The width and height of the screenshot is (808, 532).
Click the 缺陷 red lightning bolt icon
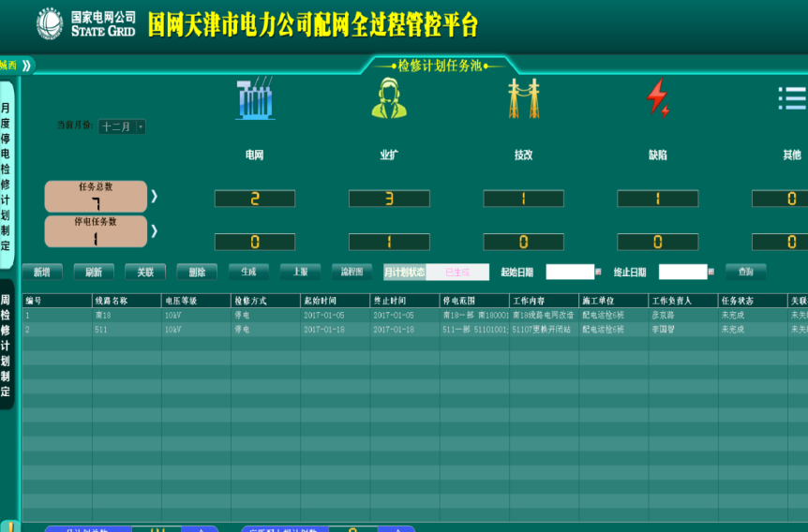pos(658,98)
